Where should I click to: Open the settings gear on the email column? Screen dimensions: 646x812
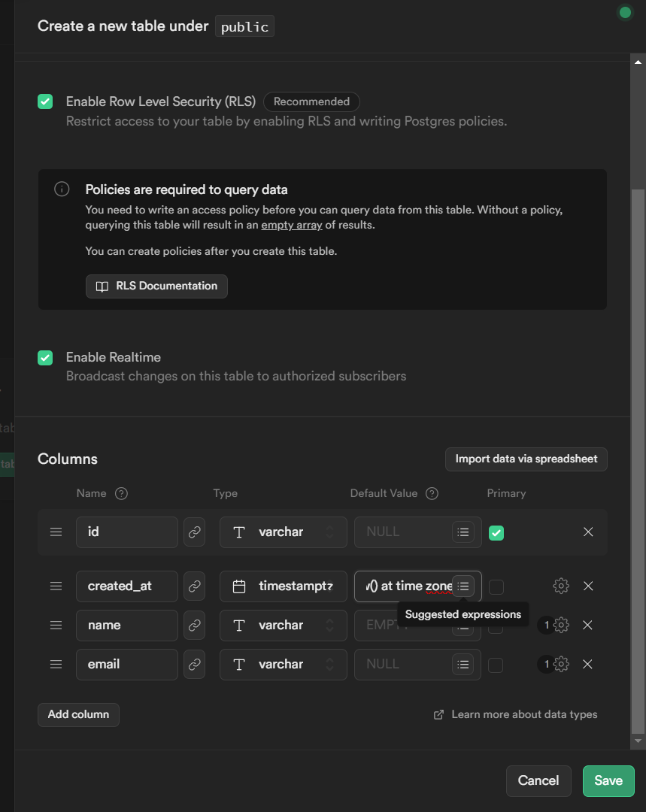[x=560, y=664]
